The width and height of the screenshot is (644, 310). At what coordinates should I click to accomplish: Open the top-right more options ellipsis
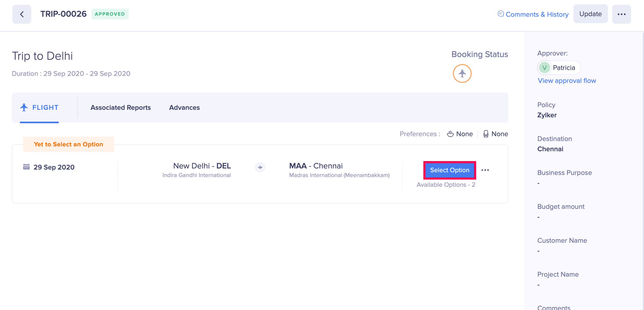click(621, 14)
